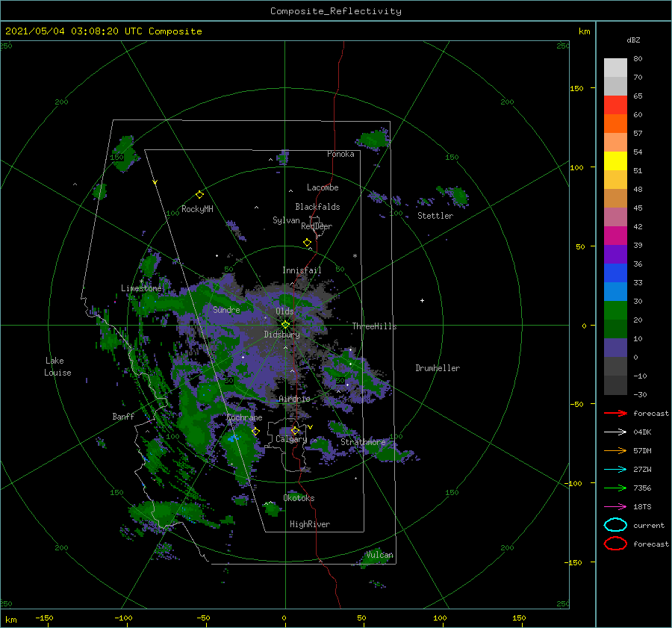Click the yellow diamond marker below RedDeer
Screen dimensions: 672x628
308,243
